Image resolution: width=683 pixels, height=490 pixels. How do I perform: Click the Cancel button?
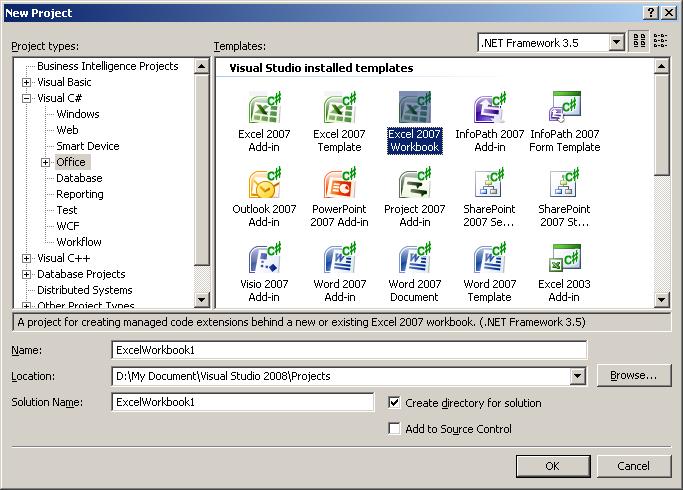point(633,466)
